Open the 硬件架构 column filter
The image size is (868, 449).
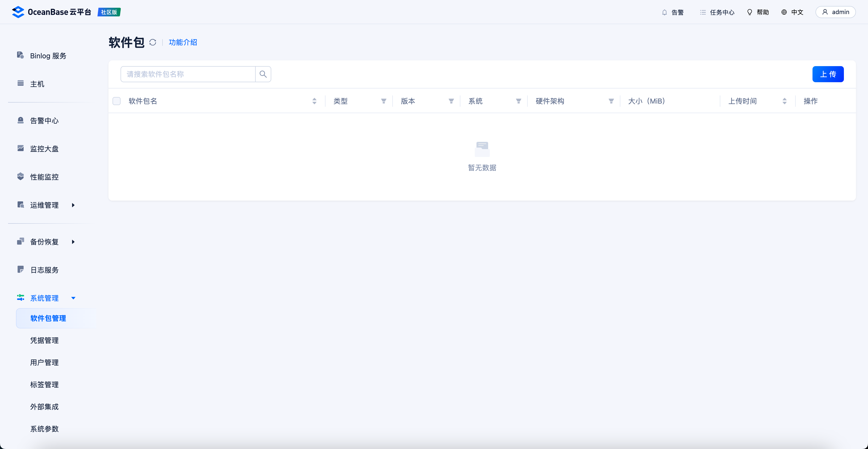click(x=611, y=101)
